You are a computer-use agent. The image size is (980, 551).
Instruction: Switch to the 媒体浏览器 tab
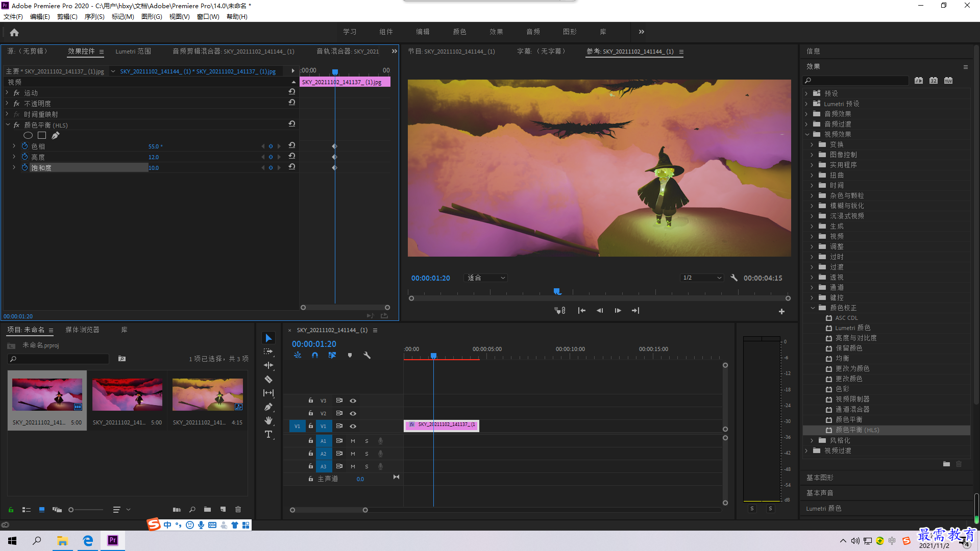click(x=82, y=330)
